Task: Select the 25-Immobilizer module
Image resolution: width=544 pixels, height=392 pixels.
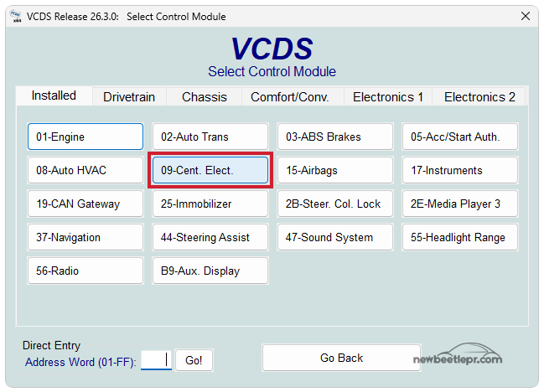Action: click(x=210, y=204)
